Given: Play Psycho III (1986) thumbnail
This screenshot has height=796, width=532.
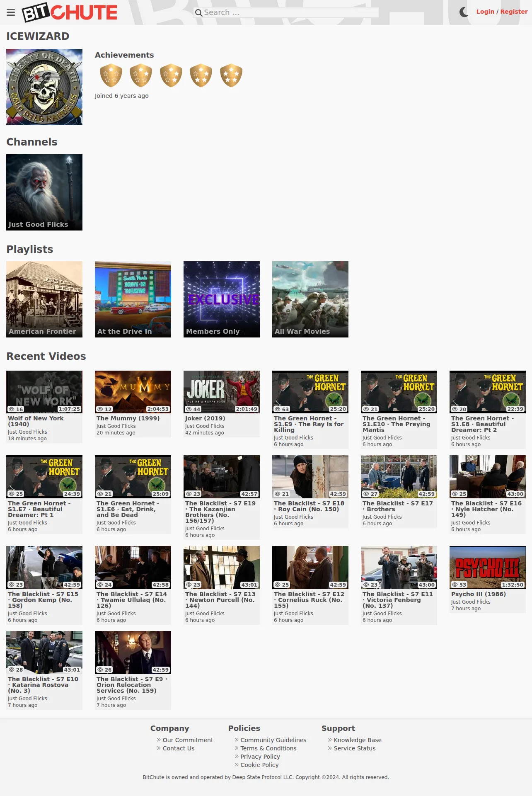Looking at the screenshot, I should pyautogui.click(x=488, y=568).
